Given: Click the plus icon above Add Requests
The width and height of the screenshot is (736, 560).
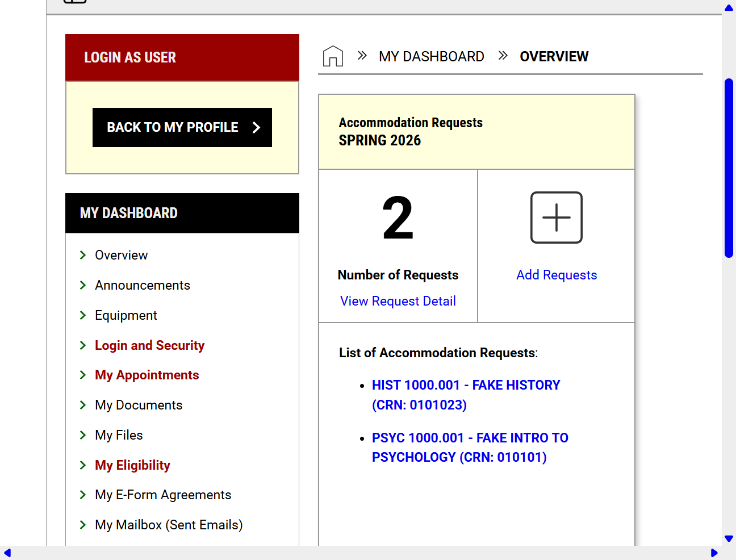Looking at the screenshot, I should [557, 218].
